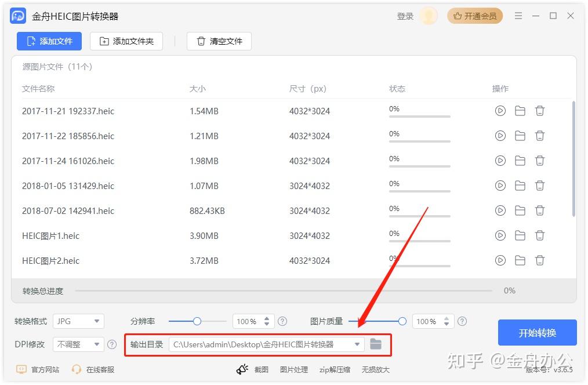The width and height of the screenshot is (588, 385).
Task: Convert file 2017-11-21 192337.heic with play icon
Action: click(x=500, y=111)
